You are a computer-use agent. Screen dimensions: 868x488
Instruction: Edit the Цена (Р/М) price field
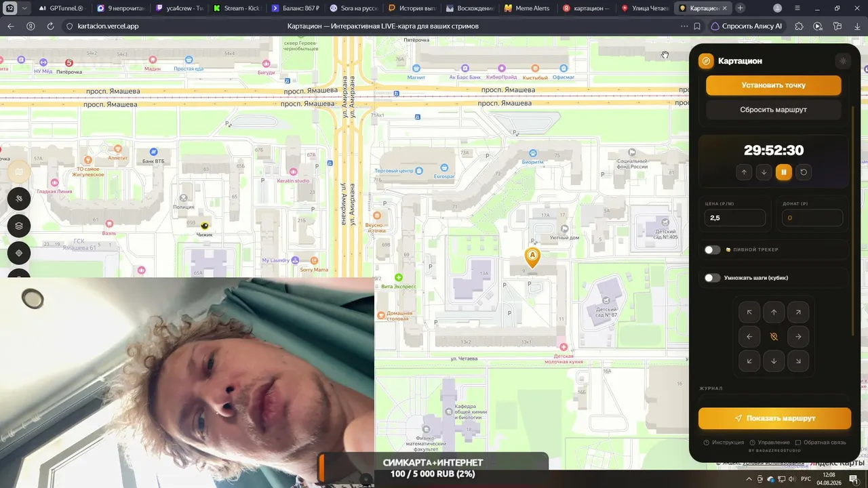pyautogui.click(x=735, y=218)
